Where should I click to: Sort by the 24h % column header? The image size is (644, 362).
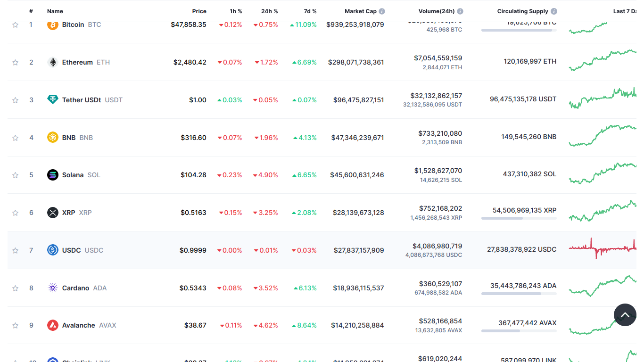(269, 11)
